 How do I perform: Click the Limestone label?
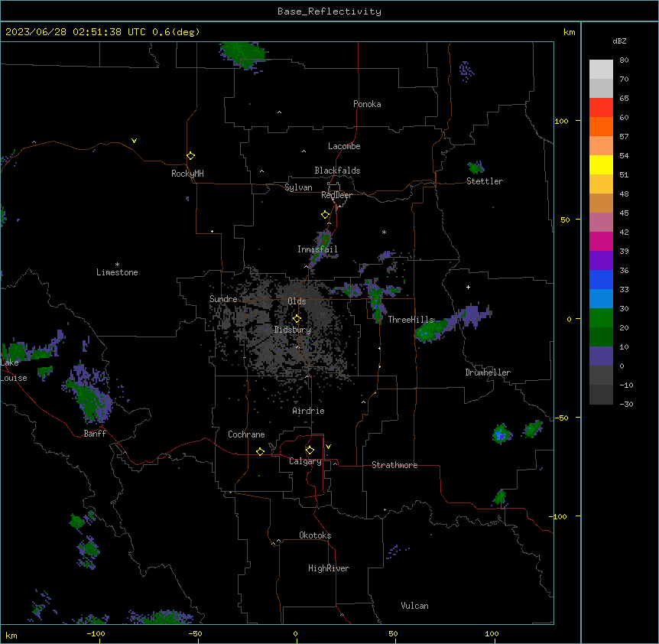[117, 272]
